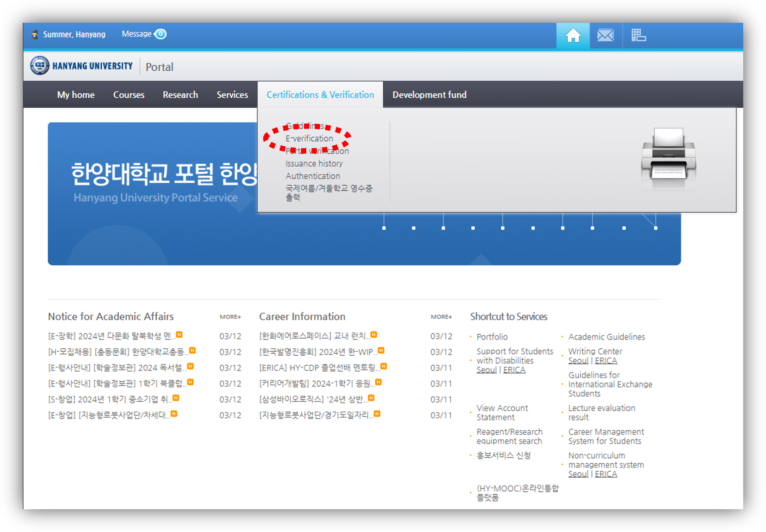Open the Development fund menu
The image size is (766, 532).
pos(429,95)
